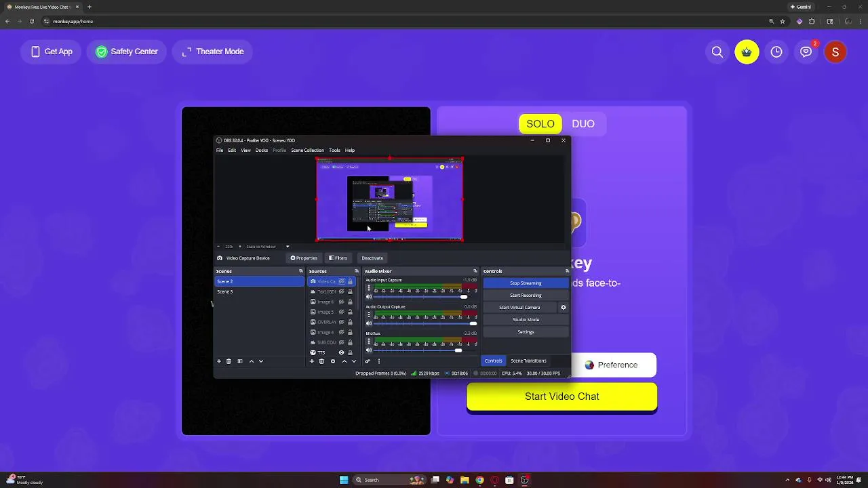This screenshot has width=868, height=488.
Task: Open the history clock icon in Monkey header
Action: (776, 52)
